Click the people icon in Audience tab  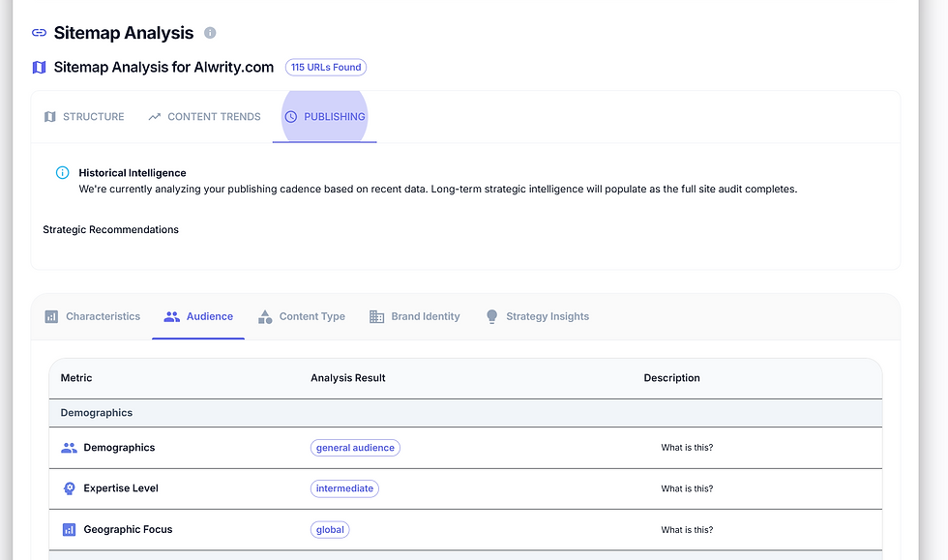coord(172,316)
